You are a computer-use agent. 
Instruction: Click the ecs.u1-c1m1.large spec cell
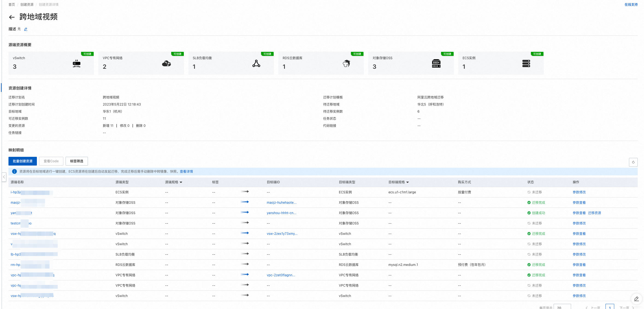tap(402, 192)
